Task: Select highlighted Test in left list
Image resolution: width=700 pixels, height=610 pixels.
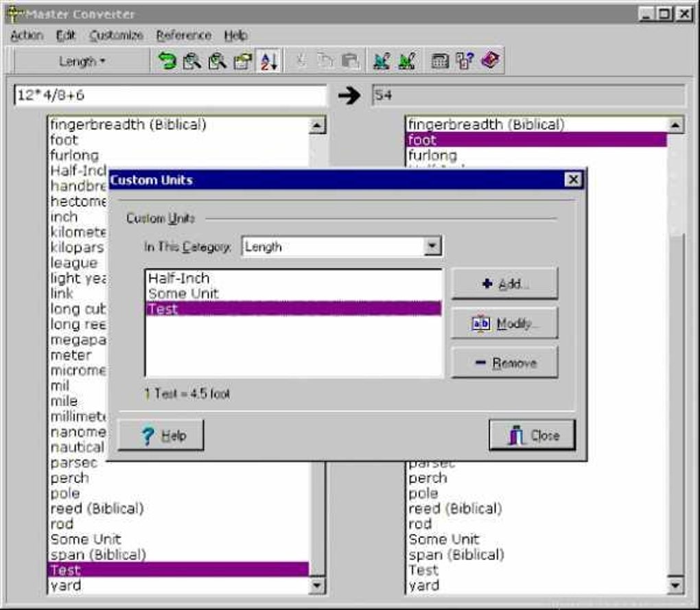Action: coord(178,570)
